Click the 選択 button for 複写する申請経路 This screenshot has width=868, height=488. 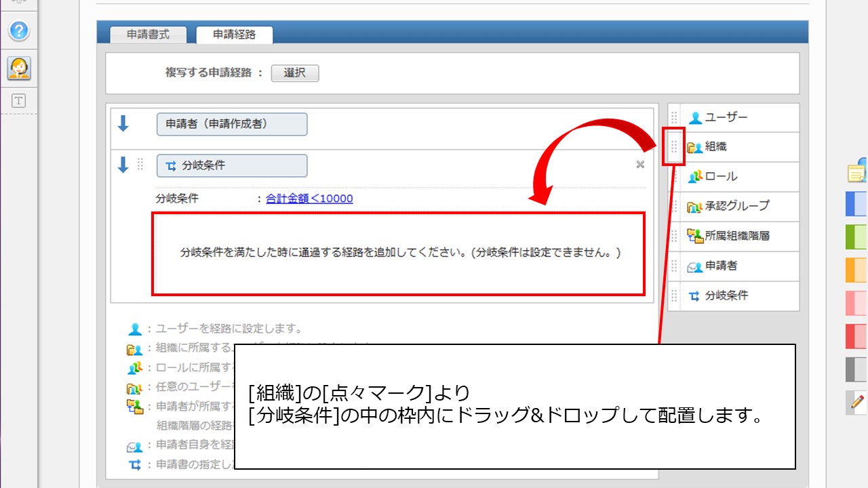click(x=295, y=73)
